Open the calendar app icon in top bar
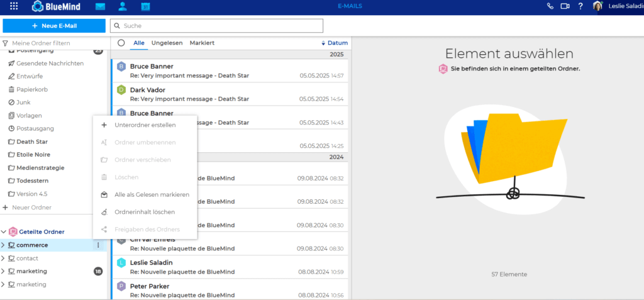644x300 pixels. (x=145, y=6)
